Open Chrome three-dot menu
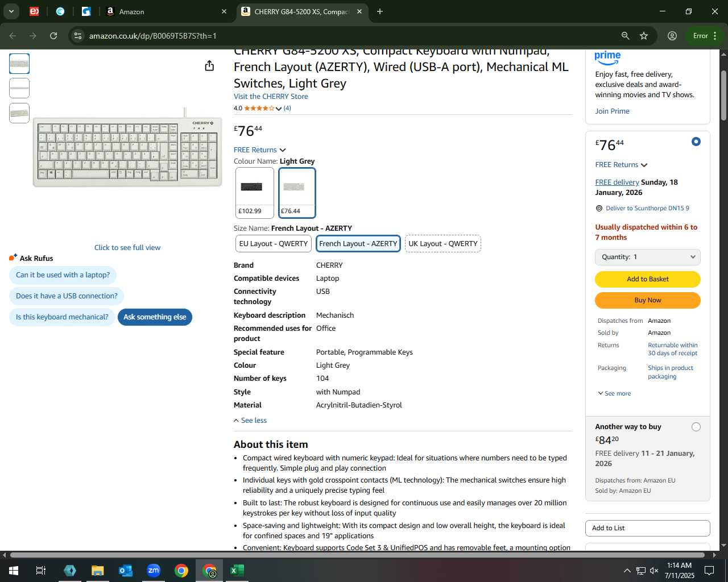Image resolution: width=728 pixels, height=582 pixels. [715, 36]
